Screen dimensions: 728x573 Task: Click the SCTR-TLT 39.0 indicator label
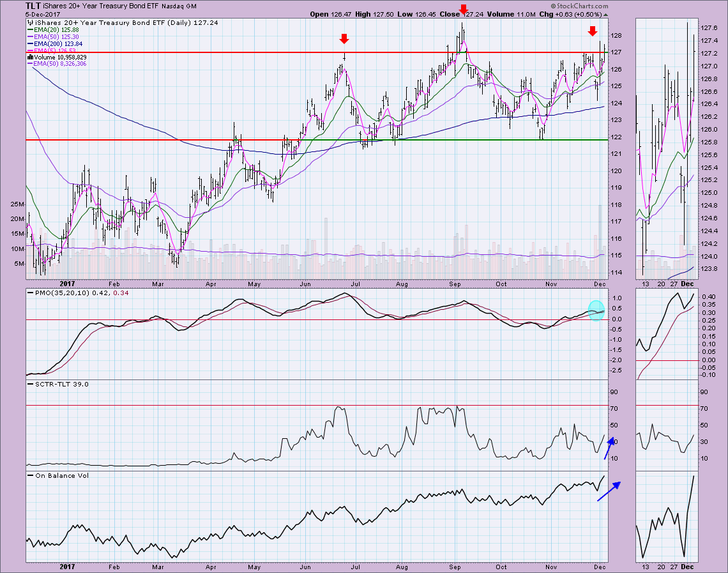[62, 384]
